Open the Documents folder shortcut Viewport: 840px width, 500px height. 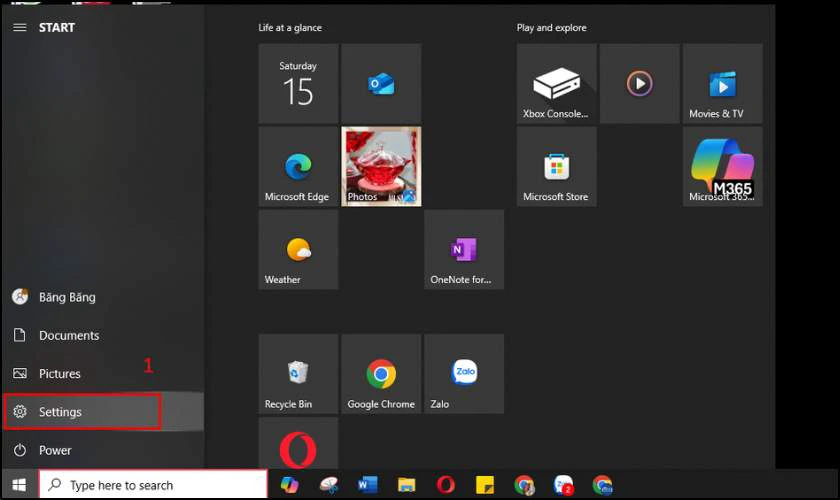[x=103, y=335]
